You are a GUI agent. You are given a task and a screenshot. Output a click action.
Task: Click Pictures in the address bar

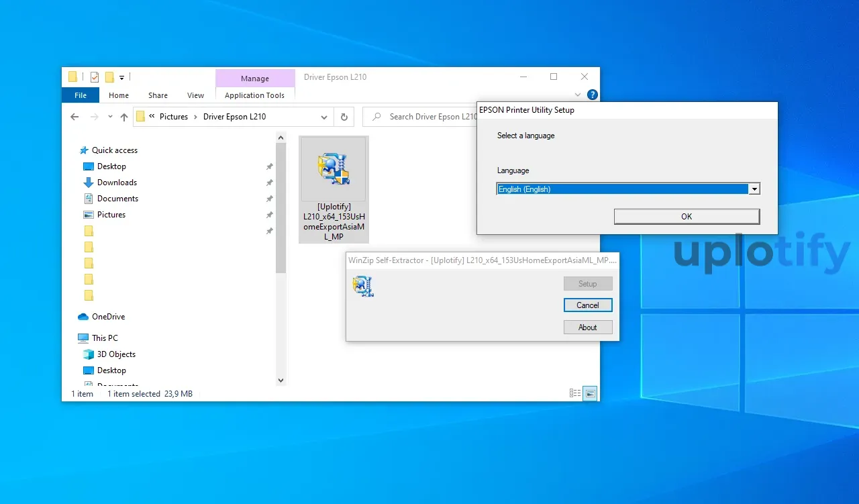pyautogui.click(x=174, y=117)
